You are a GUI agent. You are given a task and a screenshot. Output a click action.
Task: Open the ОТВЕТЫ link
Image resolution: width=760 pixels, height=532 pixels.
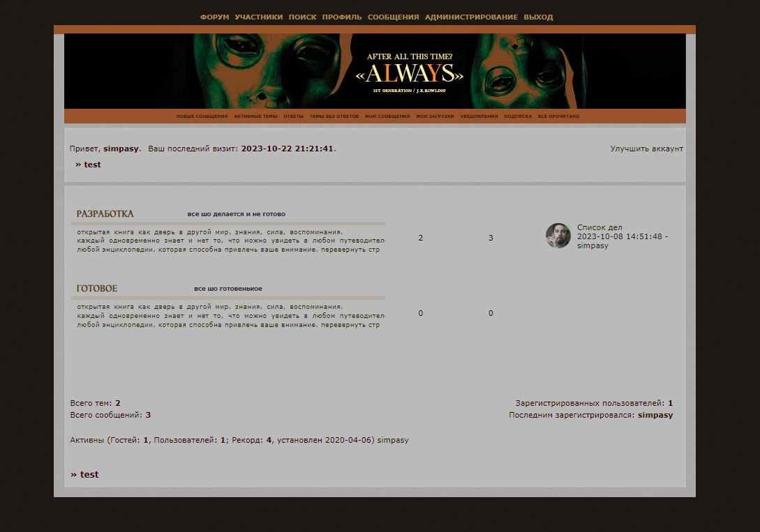293,116
